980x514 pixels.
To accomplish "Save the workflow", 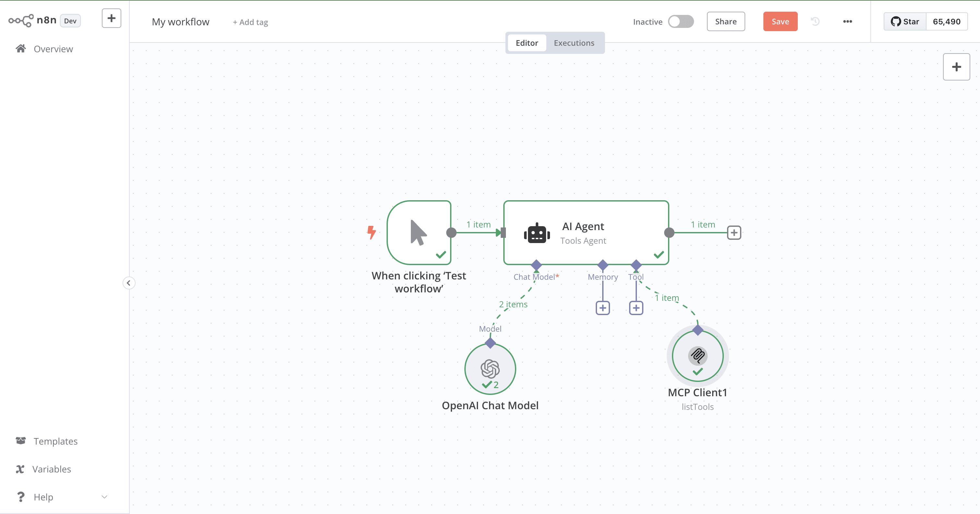I will [780, 21].
